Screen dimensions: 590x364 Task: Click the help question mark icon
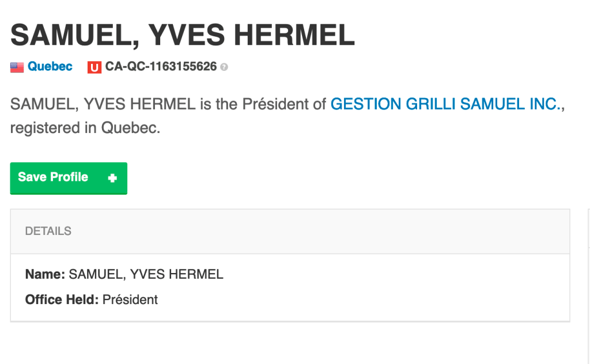coord(224,67)
